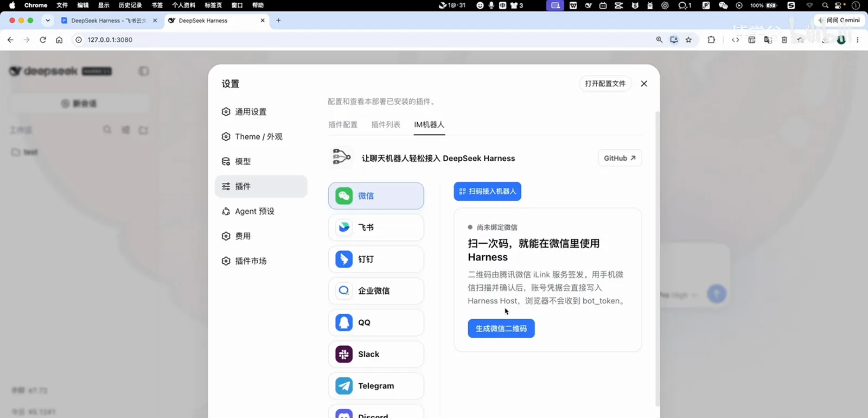
Task: Select the WeChat (微信) bot platform
Action: [376, 196]
